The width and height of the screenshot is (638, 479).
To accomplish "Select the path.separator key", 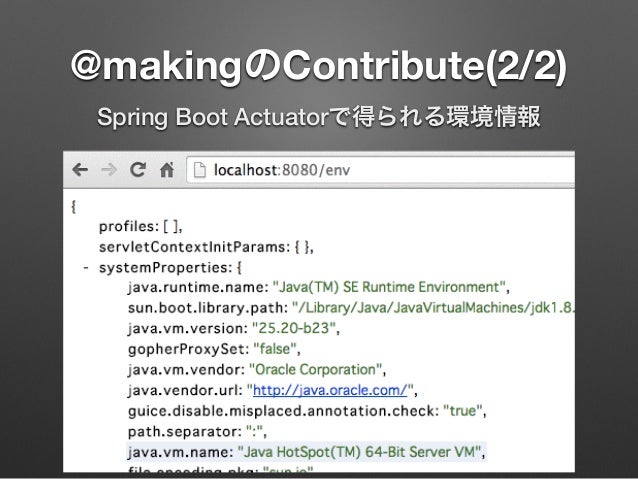I will [185, 432].
